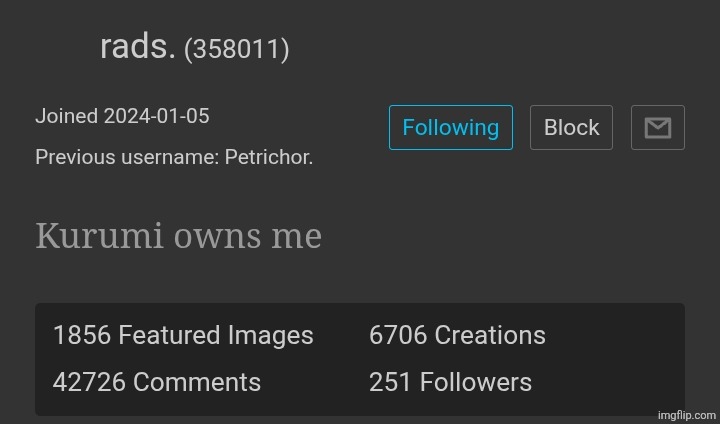Viewport: 720px width, 424px height.
Task: Click the envelope message icon
Action: click(x=657, y=128)
